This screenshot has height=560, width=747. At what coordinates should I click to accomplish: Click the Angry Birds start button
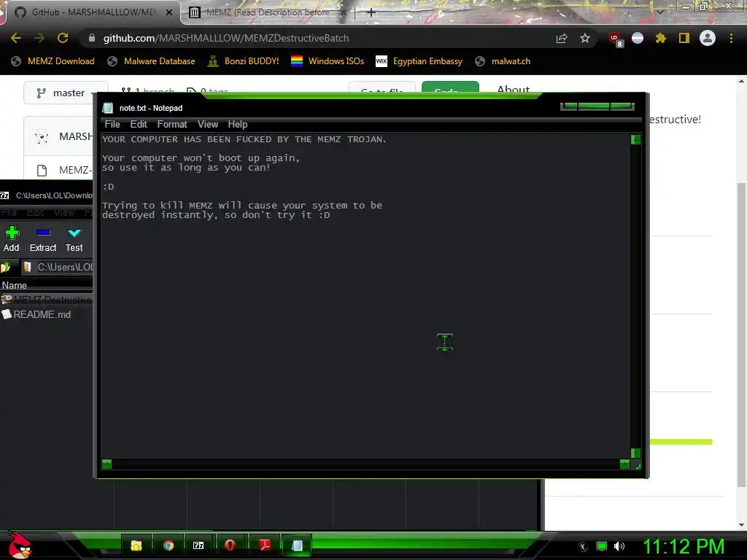pos(19,545)
